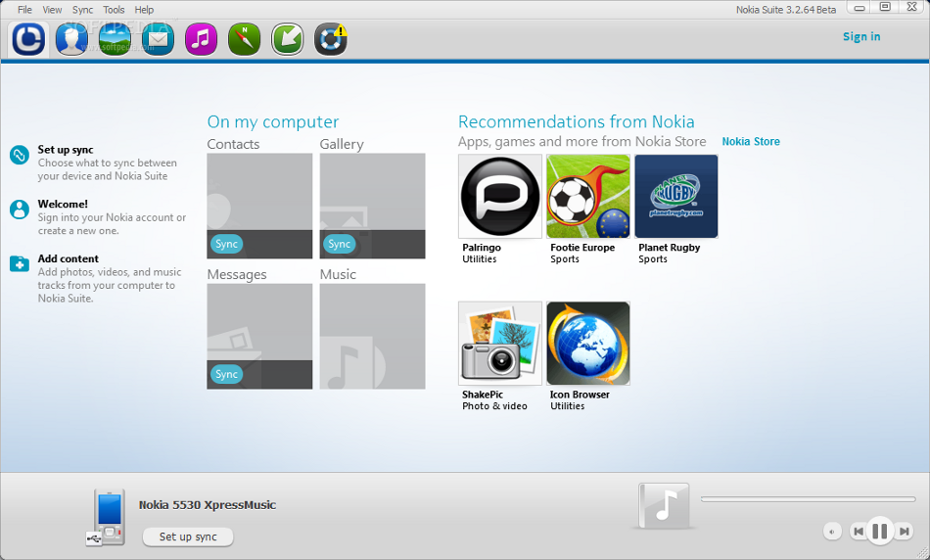Screen dimensions: 930x560
Task: Open the Sync menu
Action: (x=82, y=10)
